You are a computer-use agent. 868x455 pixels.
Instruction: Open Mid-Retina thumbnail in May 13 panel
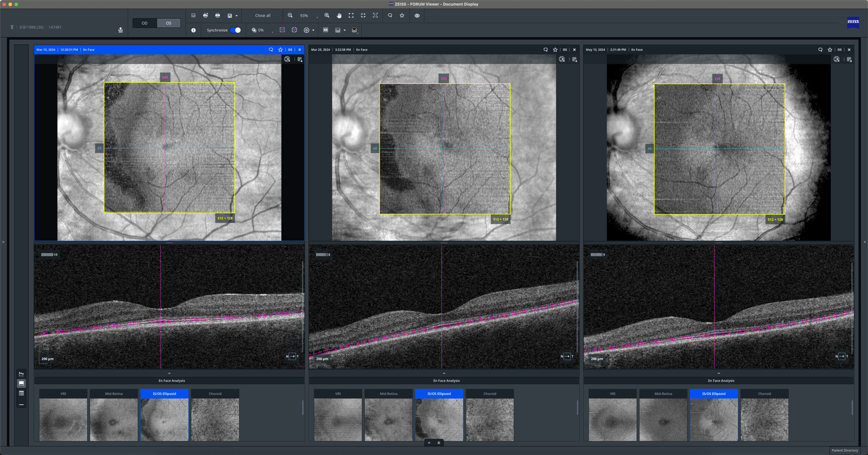click(663, 420)
